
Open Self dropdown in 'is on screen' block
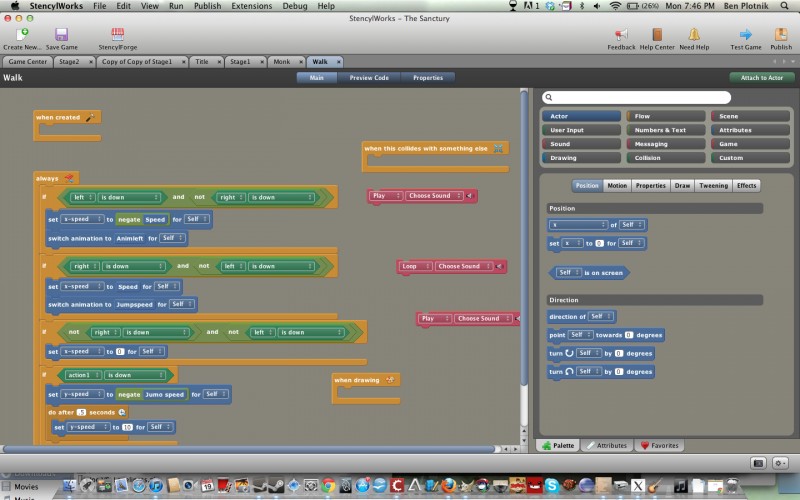[x=568, y=272]
